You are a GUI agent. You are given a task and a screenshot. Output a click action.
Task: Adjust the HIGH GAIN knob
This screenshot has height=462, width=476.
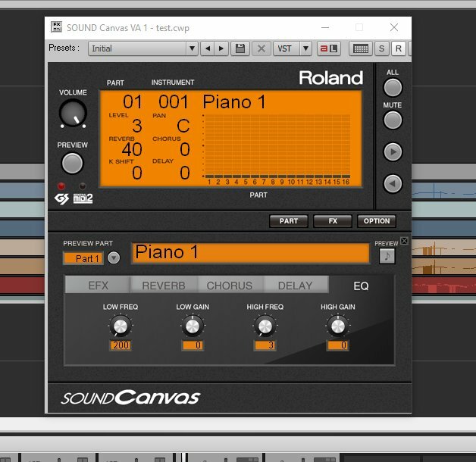338,326
